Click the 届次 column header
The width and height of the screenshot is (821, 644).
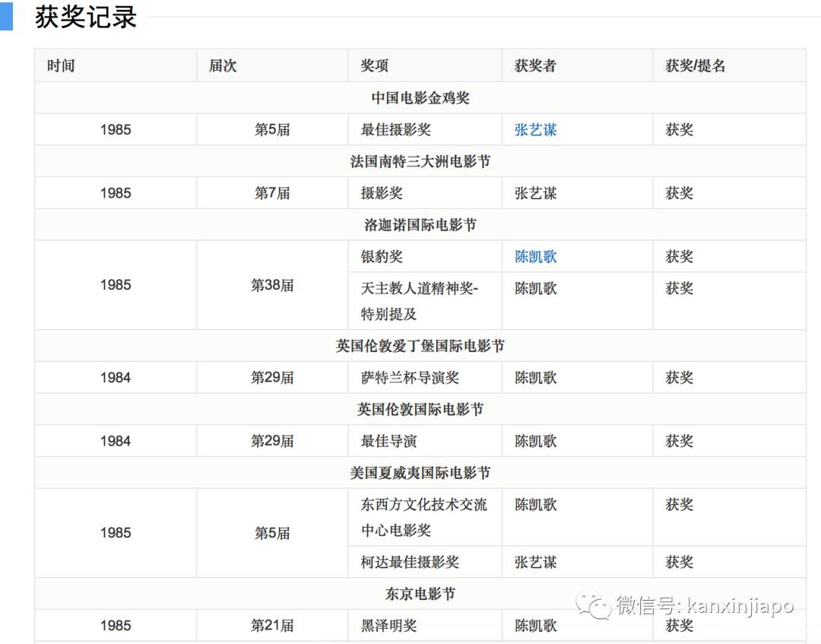[x=223, y=66]
